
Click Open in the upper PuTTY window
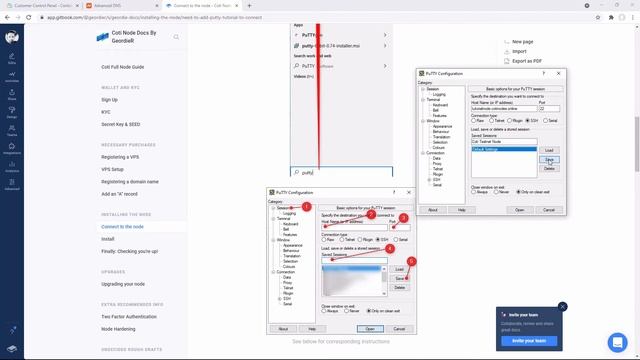coord(519,210)
